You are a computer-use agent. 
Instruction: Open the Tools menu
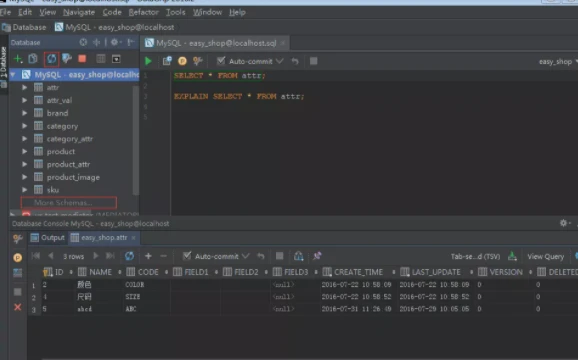175,13
